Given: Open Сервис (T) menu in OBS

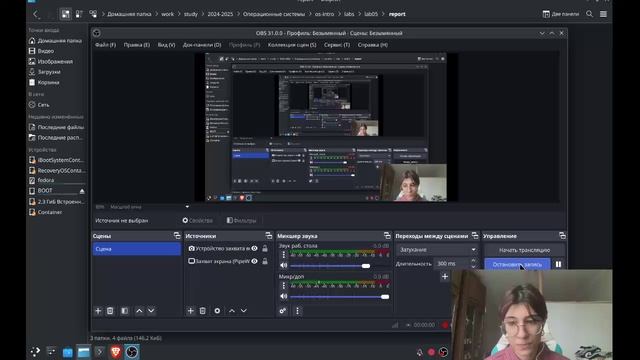Looking at the screenshot, I should click(337, 45).
